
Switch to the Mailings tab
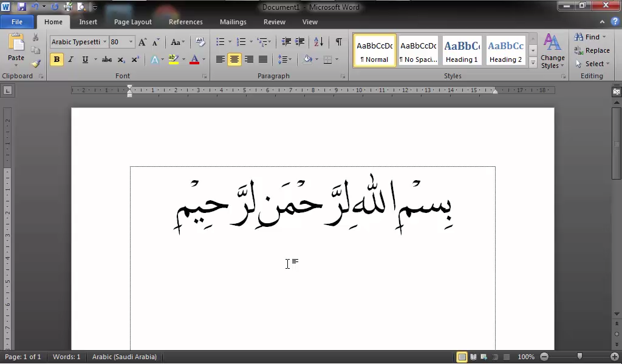coord(233,22)
